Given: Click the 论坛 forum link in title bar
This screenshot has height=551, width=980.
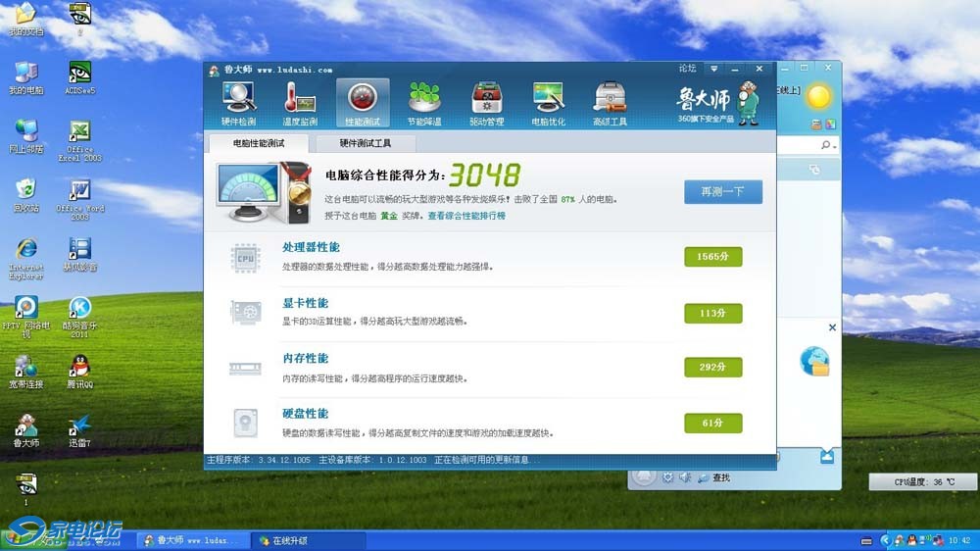Looking at the screenshot, I should (687, 70).
